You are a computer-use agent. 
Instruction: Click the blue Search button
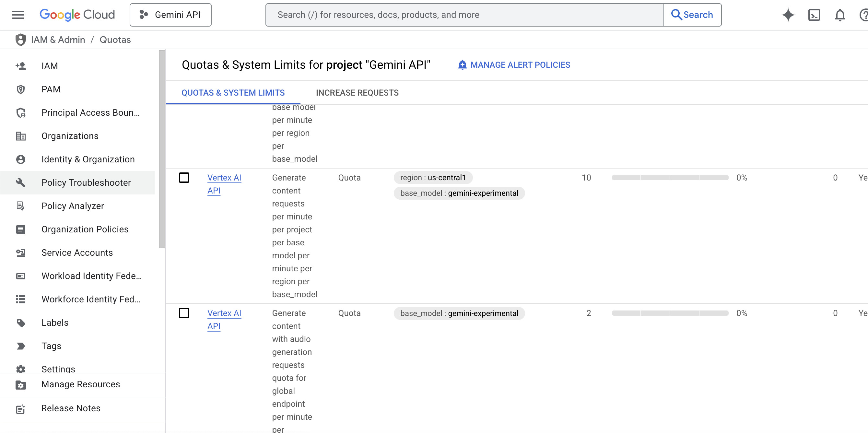[692, 15]
